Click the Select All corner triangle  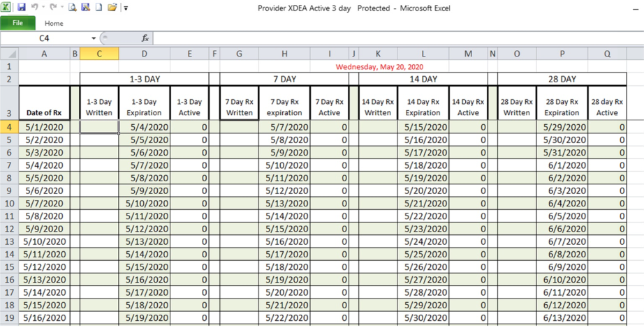(x=10, y=54)
